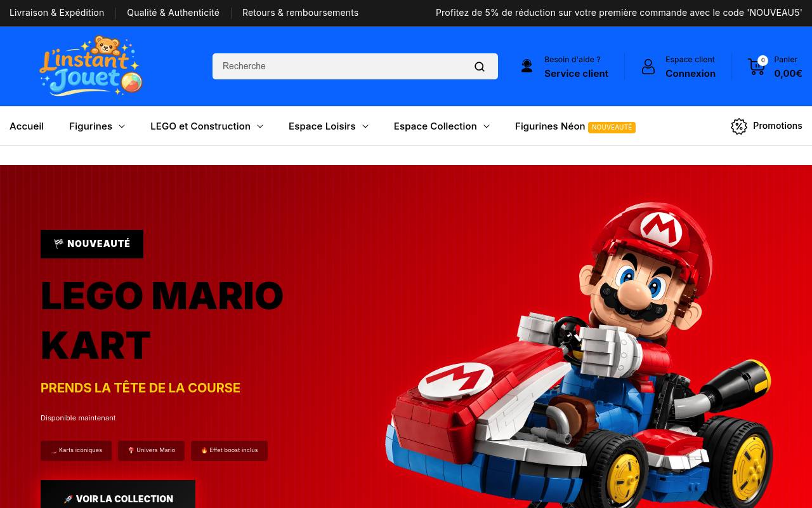Go to the Accueil page
The height and width of the screenshot is (508, 812).
(x=27, y=126)
